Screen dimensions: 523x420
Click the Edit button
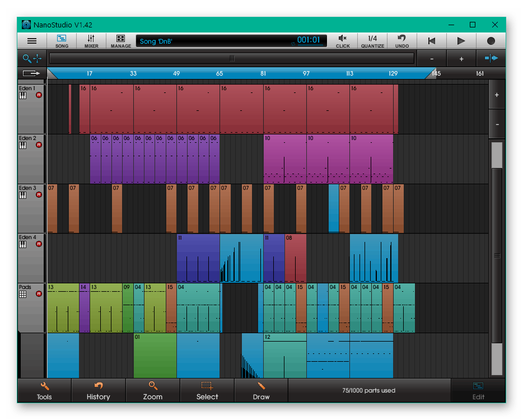tap(478, 390)
